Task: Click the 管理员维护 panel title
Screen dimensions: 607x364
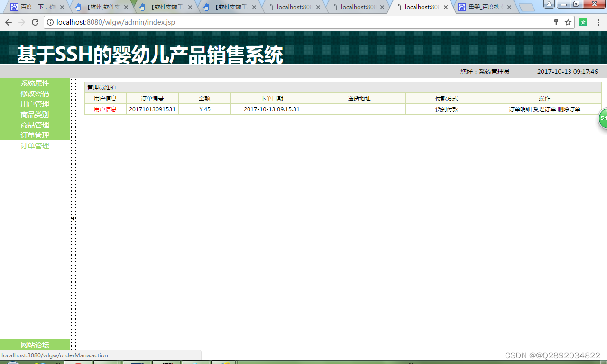Action: tap(101, 87)
